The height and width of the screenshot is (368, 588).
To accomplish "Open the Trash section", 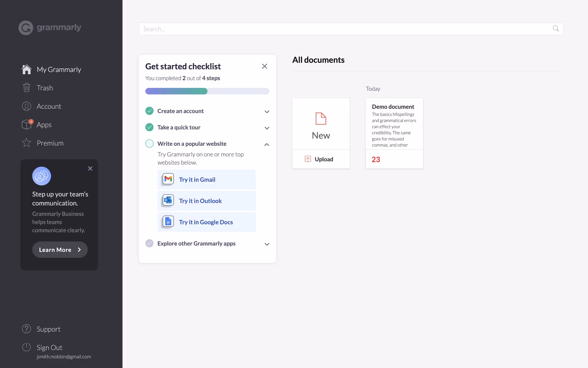I will (x=45, y=88).
